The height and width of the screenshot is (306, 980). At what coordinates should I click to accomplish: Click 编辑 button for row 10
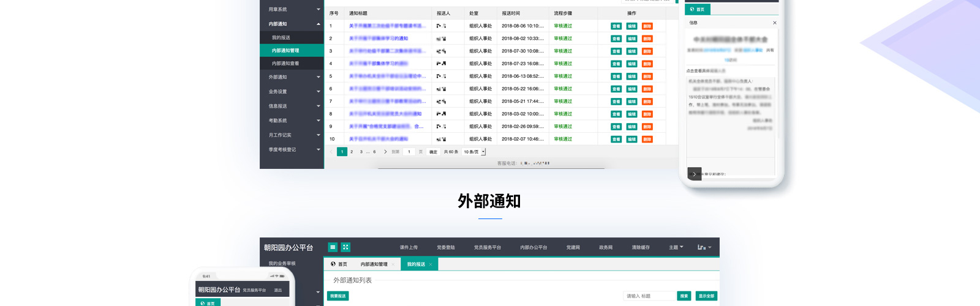[631, 140]
